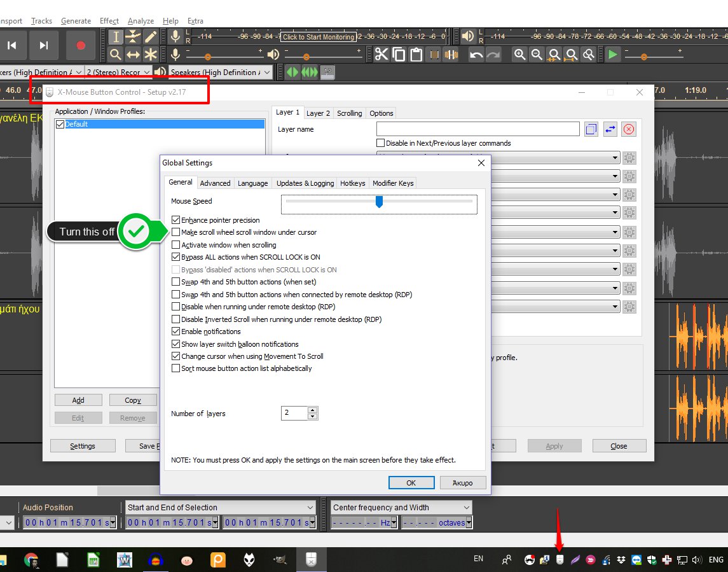The width and height of the screenshot is (728, 572).
Task: Open the octaves width format arrow
Action: point(469,523)
